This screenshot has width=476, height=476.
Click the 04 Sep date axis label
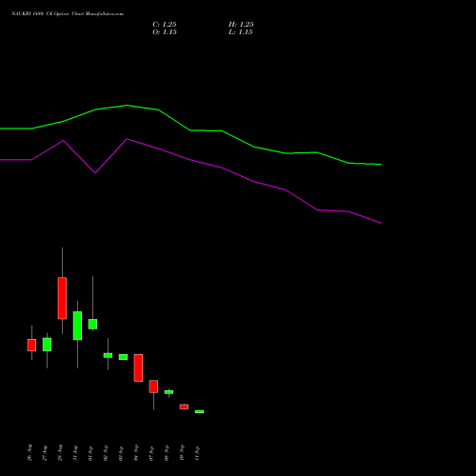pos(136,453)
